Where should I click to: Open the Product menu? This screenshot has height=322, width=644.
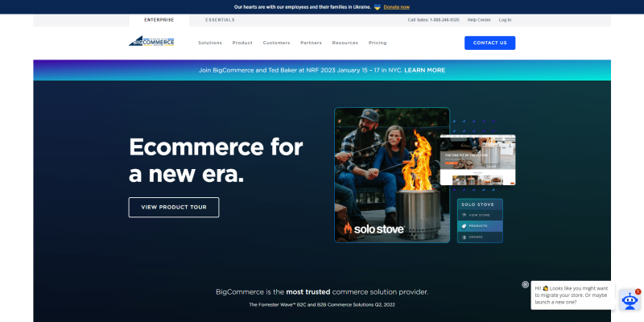[x=242, y=43]
